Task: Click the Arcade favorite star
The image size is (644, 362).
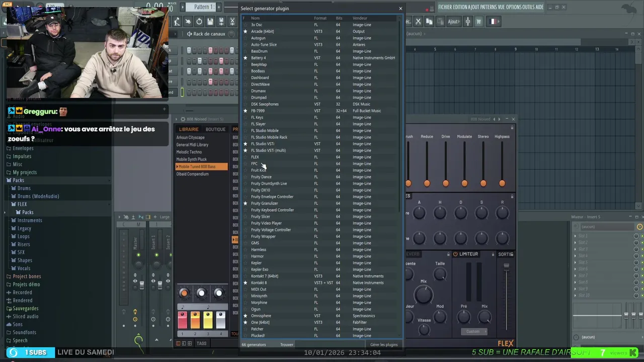Action: click(245, 31)
